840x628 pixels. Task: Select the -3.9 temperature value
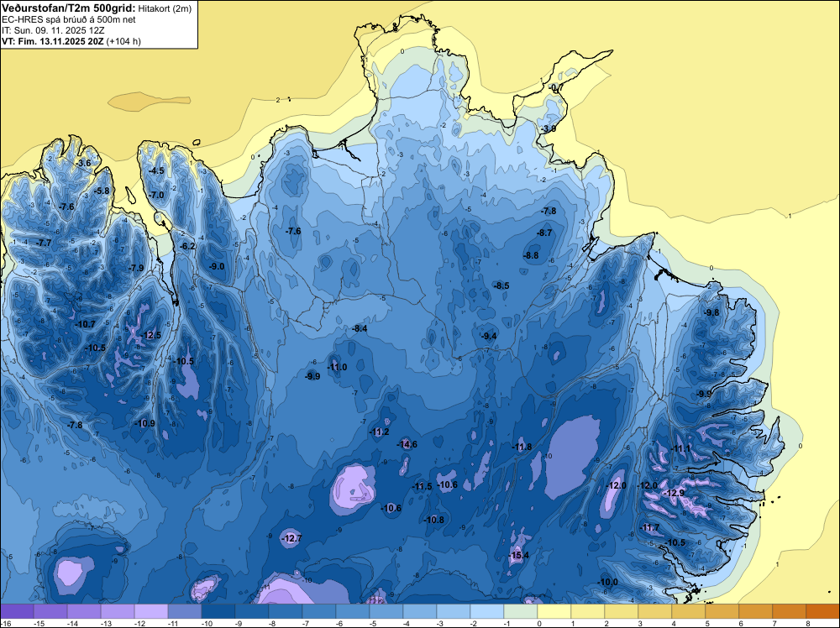click(x=548, y=129)
